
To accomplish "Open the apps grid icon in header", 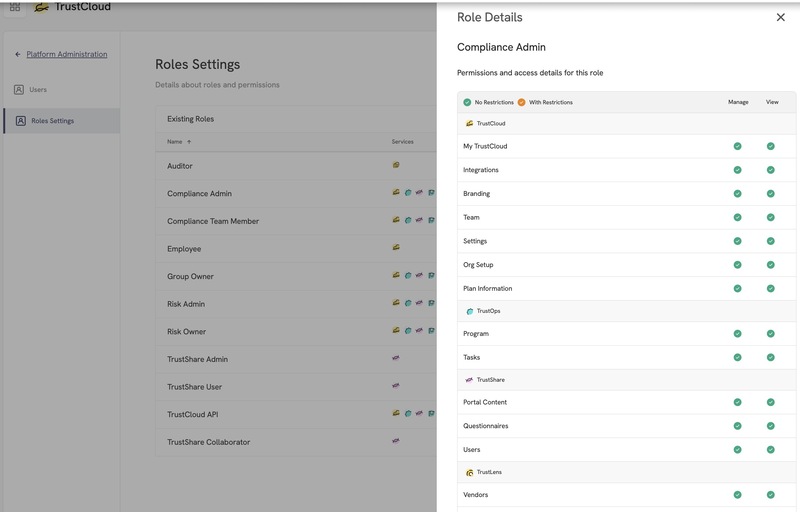I will click(x=15, y=7).
